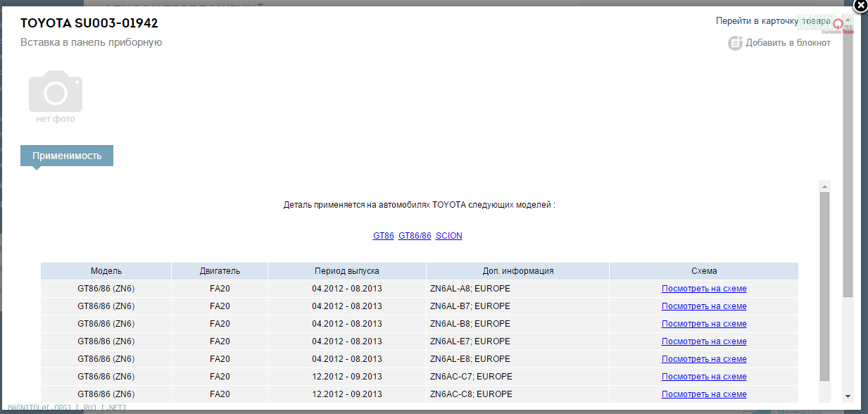The width and height of the screenshot is (868, 414).
Task: Click the inner applicability list scrollbar thumb
Action: [824, 287]
